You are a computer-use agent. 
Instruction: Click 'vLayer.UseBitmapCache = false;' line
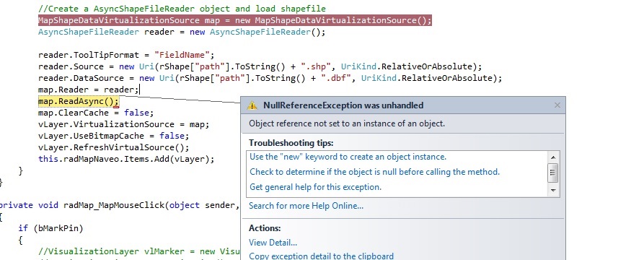point(114,136)
